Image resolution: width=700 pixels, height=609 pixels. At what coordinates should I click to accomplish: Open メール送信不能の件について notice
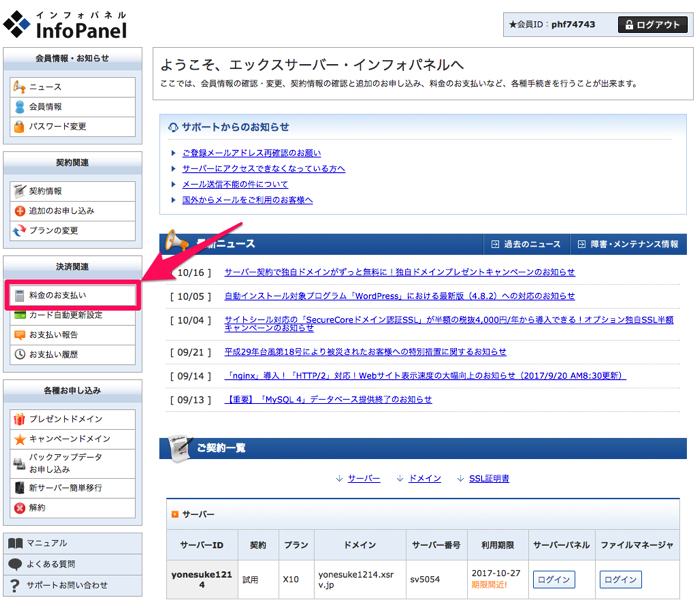pyautogui.click(x=235, y=184)
